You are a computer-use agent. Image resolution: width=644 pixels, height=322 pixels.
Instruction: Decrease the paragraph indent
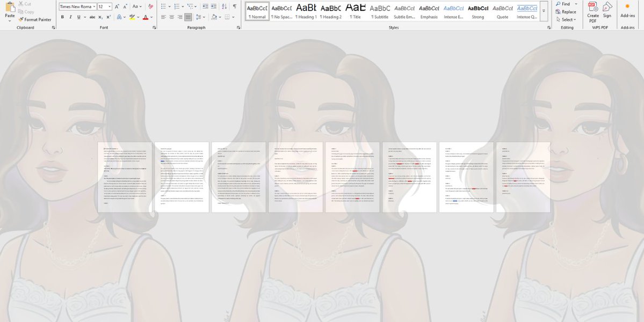point(205,6)
